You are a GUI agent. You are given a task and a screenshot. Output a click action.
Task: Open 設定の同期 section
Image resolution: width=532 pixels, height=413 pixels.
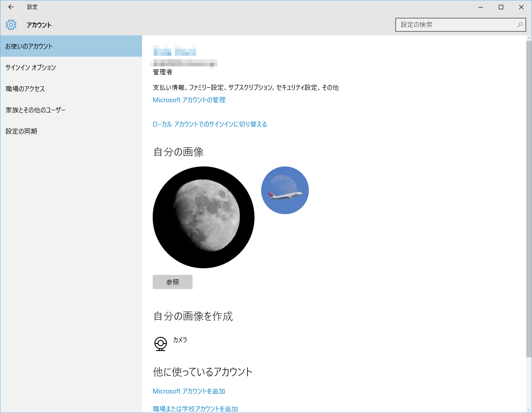71,131
